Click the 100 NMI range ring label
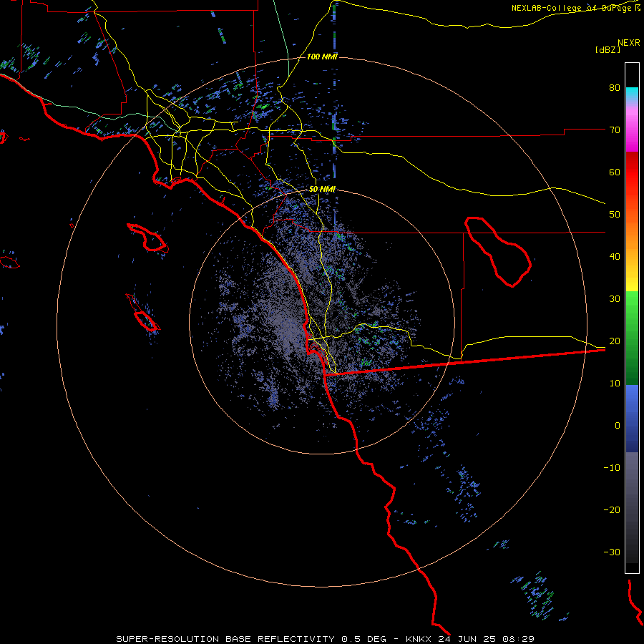 click(322, 57)
